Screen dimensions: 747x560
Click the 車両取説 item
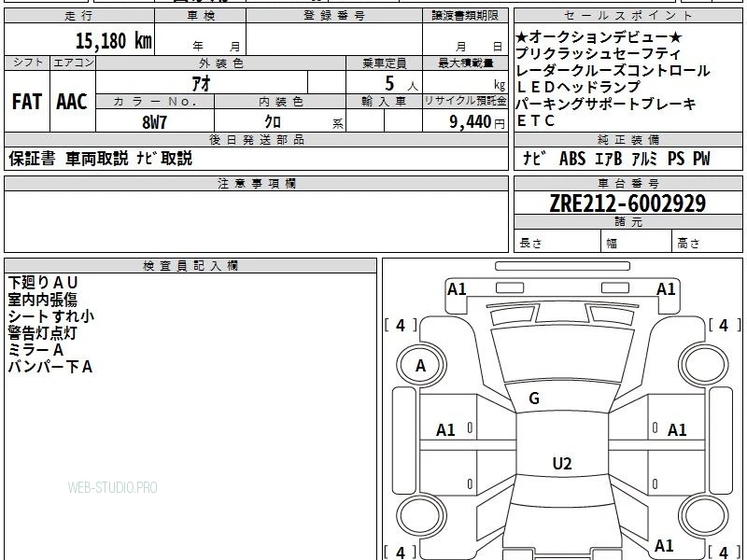pyautogui.click(x=97, y=159)
